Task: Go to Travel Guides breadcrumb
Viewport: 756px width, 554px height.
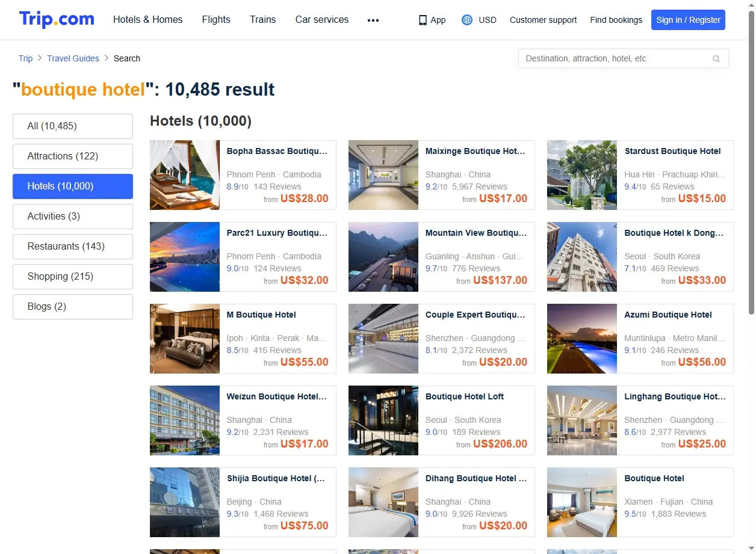Action: point(73,58)
